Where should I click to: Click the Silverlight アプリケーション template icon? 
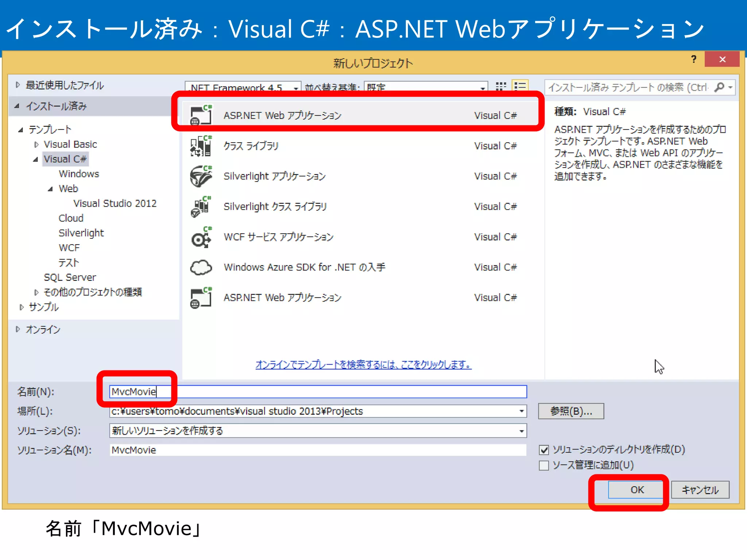[x=201, y=176]
